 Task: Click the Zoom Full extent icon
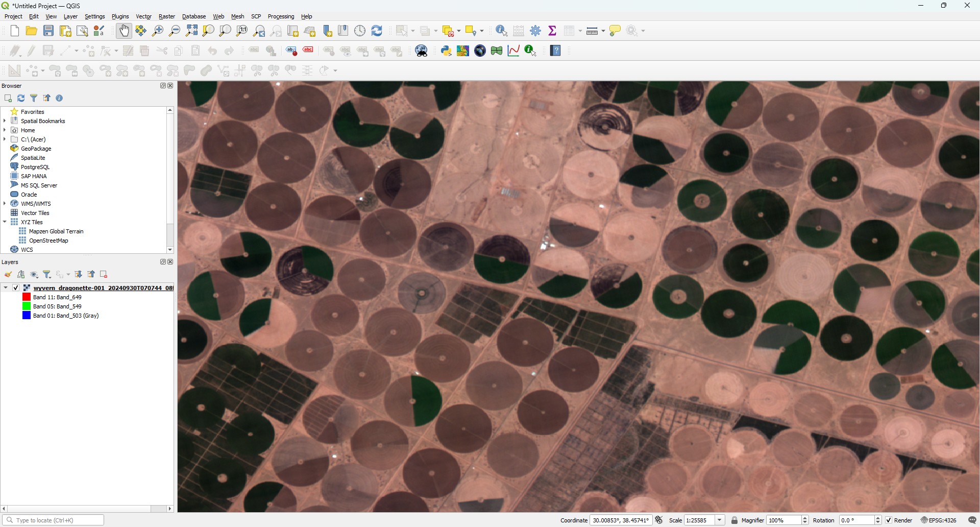191,31
